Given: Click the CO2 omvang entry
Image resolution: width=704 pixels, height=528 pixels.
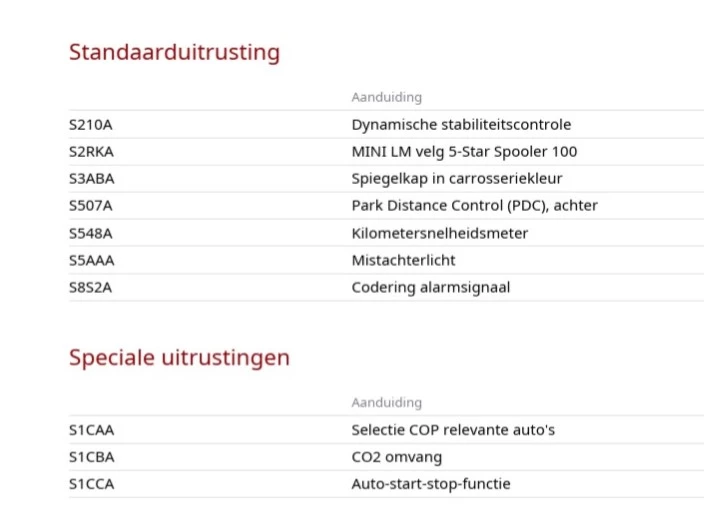Looking at the screenshot, I should tap(396, 457).
